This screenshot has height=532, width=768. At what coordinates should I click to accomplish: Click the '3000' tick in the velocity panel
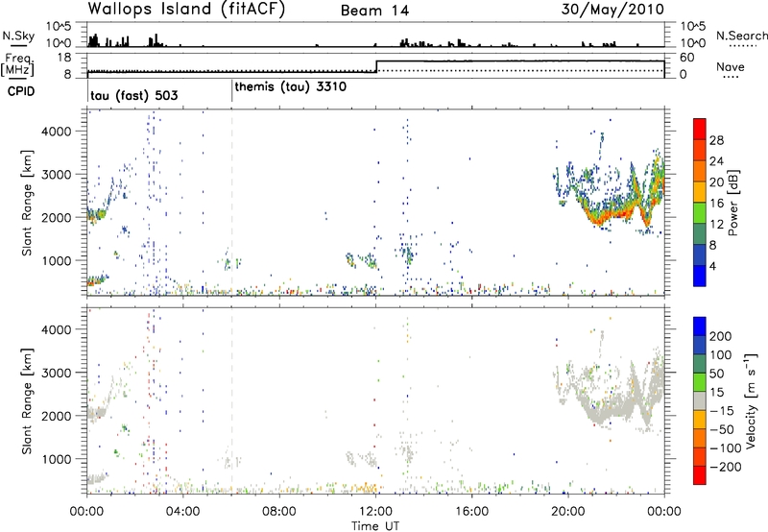(x=57, y=373)
